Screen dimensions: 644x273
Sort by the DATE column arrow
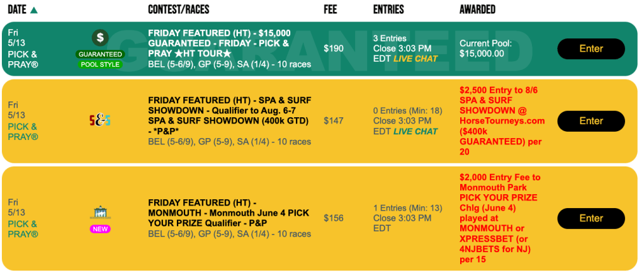coord(34,9)
